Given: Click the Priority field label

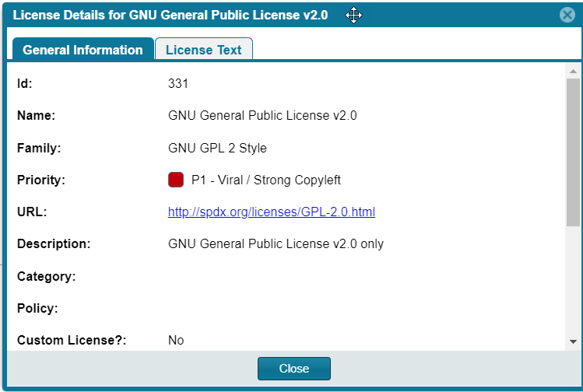Looking at the screenshot, I should point(40,180).
